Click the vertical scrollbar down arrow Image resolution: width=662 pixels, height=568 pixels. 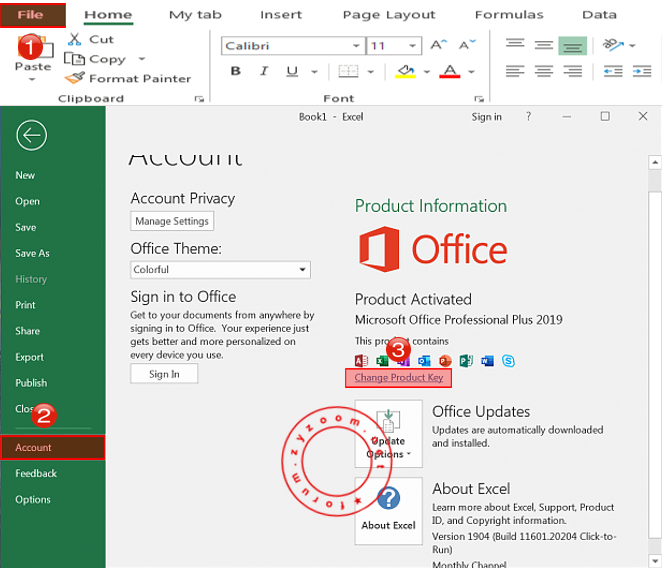655,561
